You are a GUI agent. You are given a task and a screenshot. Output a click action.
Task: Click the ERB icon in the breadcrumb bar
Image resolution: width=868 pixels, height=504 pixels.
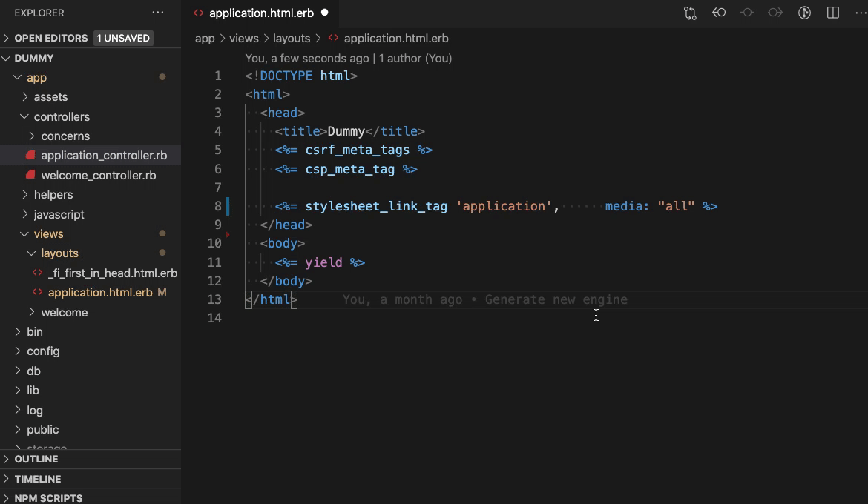(x=332, y=38)
